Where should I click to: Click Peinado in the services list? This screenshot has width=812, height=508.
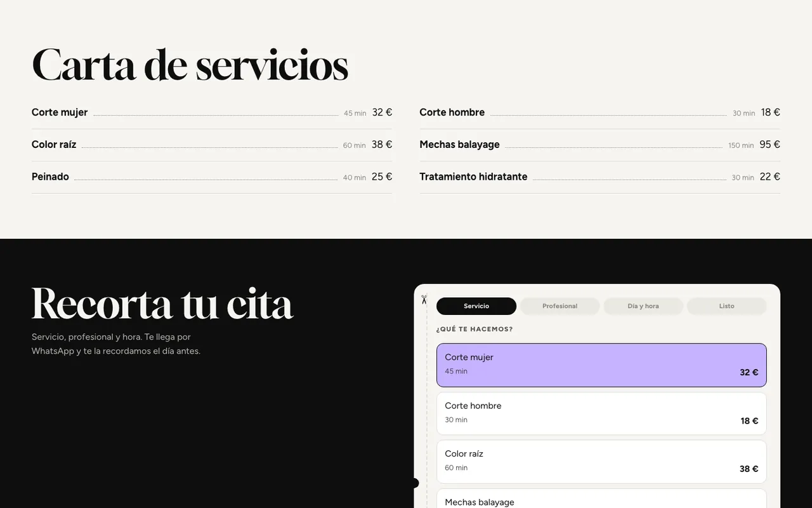(x=50, y=177)
